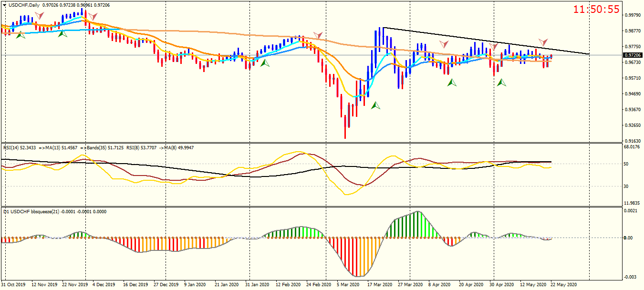The width and height of the screenshot is (644, 290).
Task: Click the RSI(14) indicator label
Action: point(14,147)
